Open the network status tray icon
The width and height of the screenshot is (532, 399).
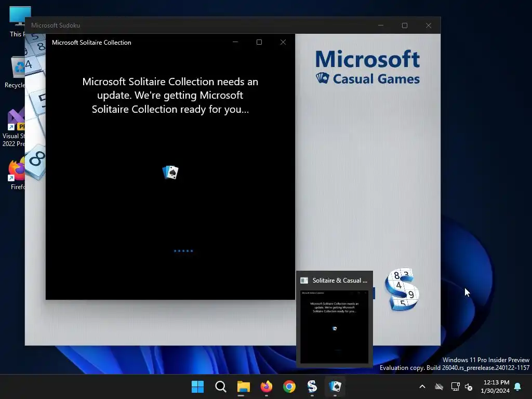click(455, 387)
